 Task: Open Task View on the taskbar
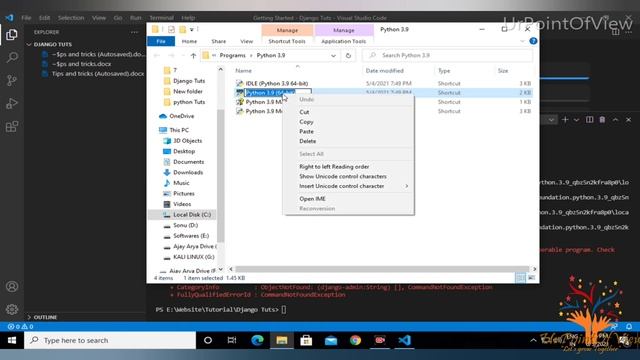(232, 340)
